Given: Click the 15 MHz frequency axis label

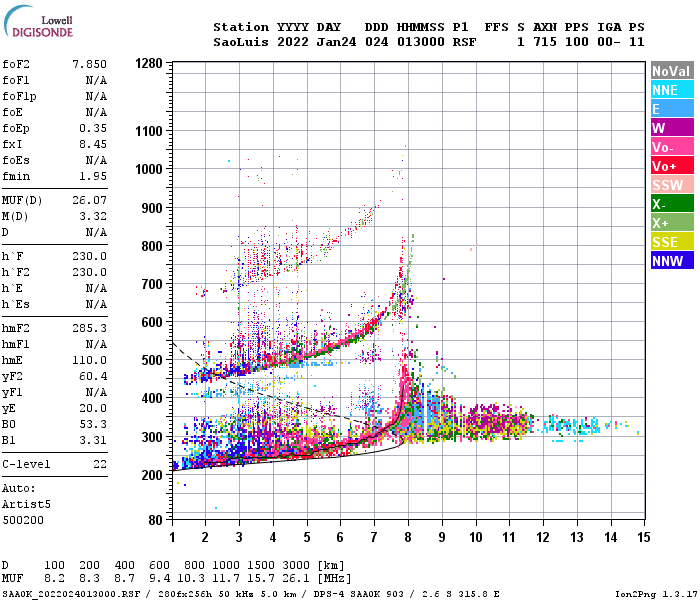Looking at the screenshot, I should [643, 537].
